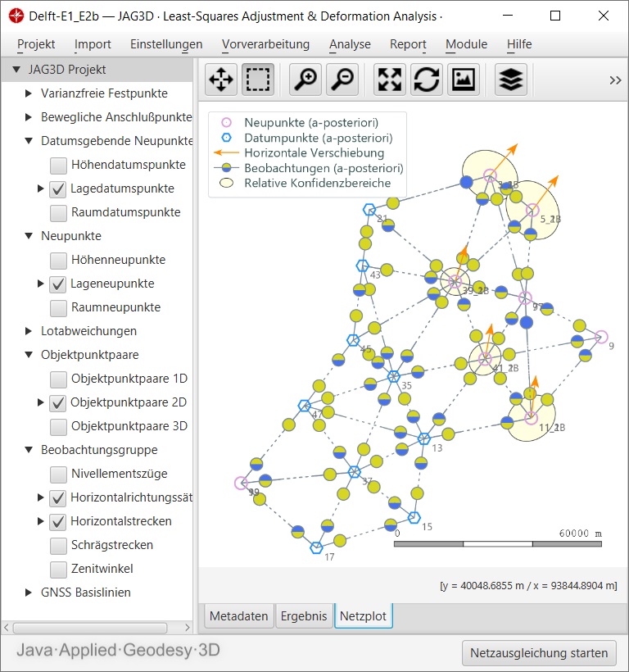
Task: Open the Module menu
Action: pyautogui.click(x=466, y=44)
